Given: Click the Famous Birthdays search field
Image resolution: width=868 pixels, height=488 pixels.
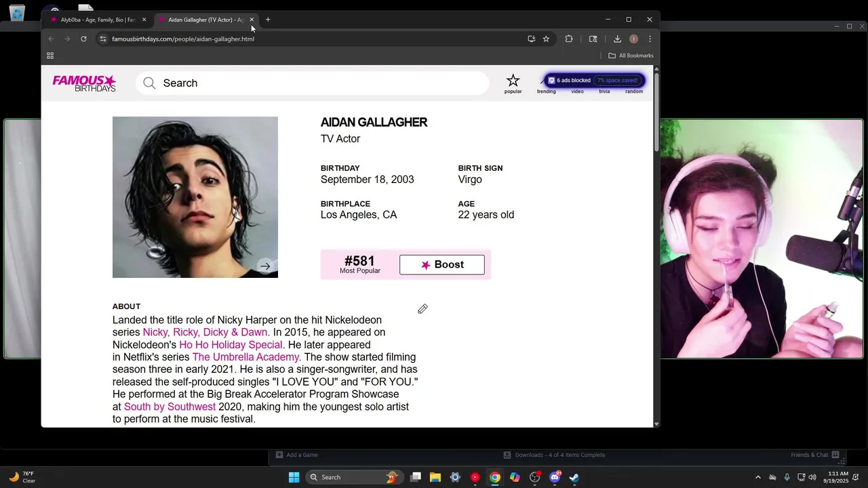Looking at the screenshot, I should (313, 83).
